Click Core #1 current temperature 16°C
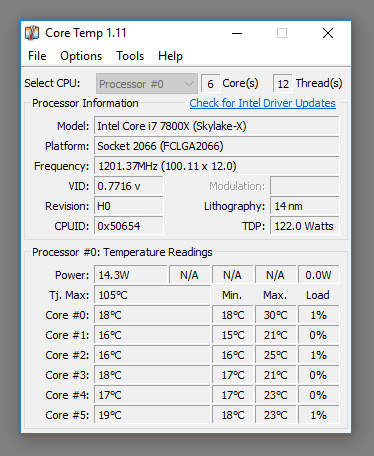The width and height of the screenshot is (374, 456). tap(152, 335)
